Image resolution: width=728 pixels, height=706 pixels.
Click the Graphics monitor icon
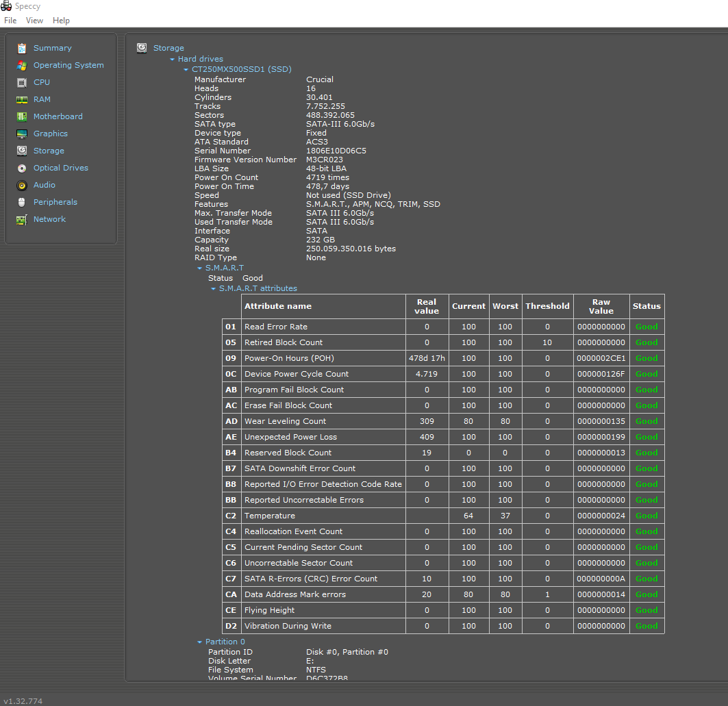(x=22, y=134)
